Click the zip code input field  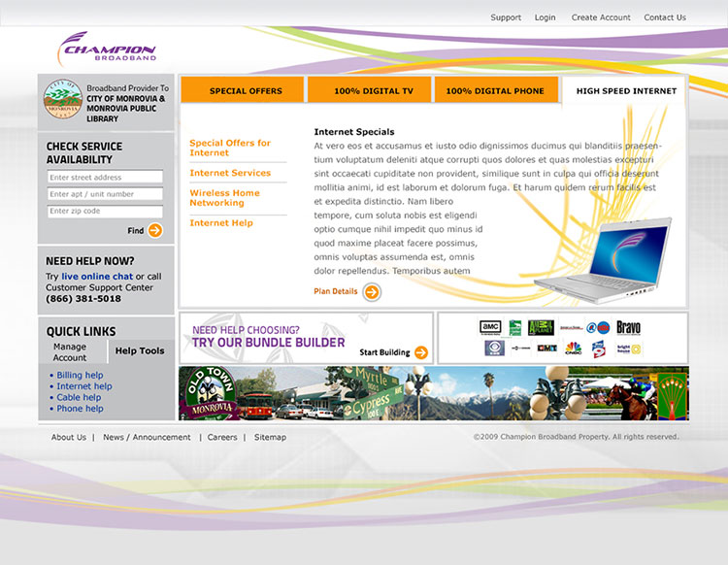click(x=105, y=211)
